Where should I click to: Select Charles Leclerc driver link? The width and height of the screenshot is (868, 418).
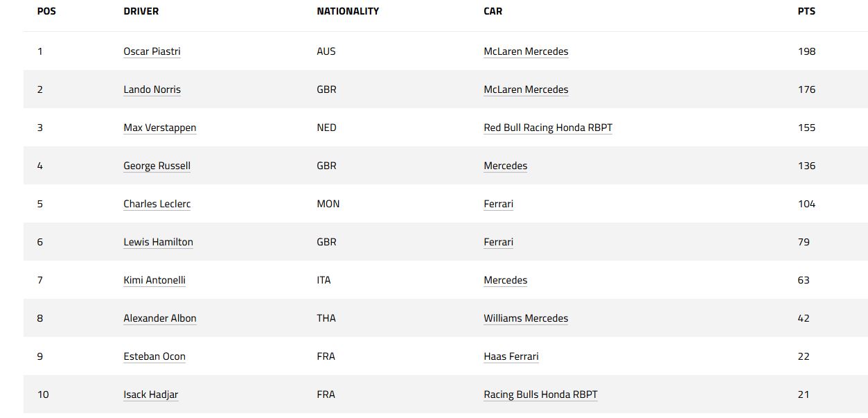point(157,204)
